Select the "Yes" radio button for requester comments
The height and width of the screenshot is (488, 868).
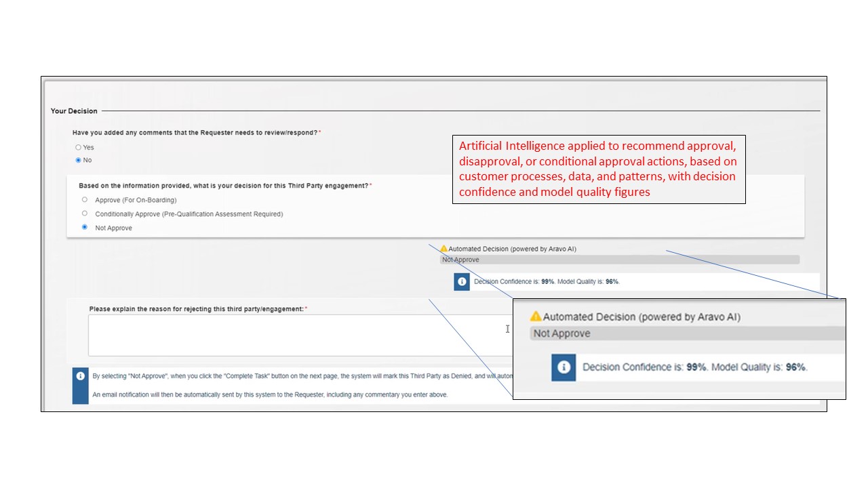click(x=79, y=147)
